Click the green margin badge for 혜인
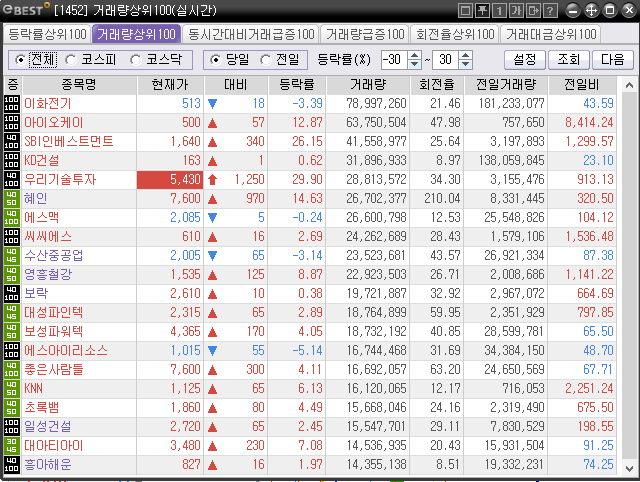Screen dimensions: 640x482 click(11, 199)
